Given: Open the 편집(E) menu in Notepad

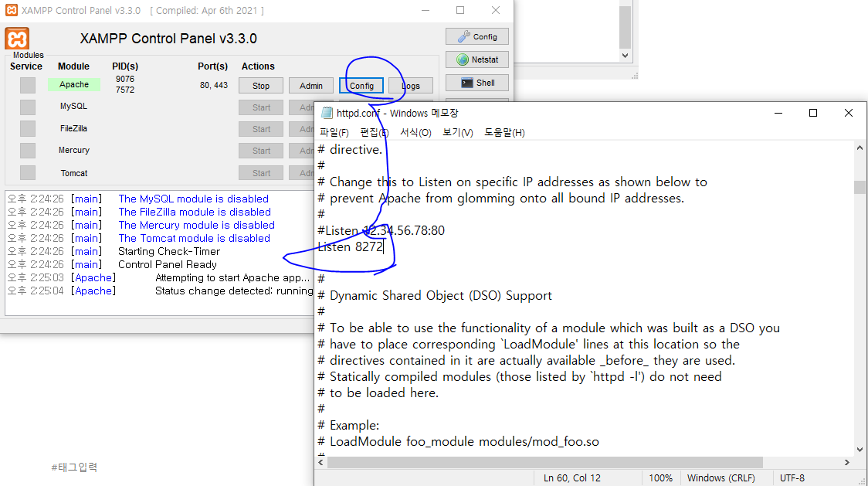Looking at the screenshot, I should [375, 132].
